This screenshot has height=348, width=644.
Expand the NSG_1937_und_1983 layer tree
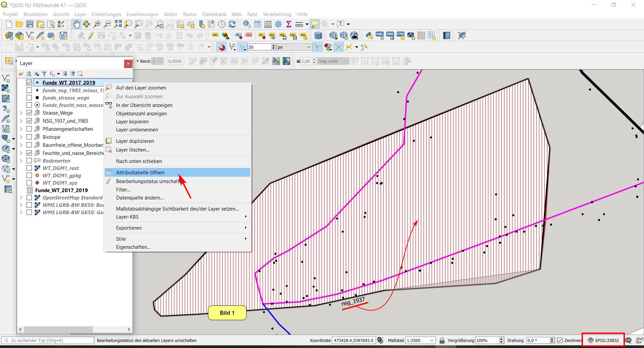click(x=21, y=121)
